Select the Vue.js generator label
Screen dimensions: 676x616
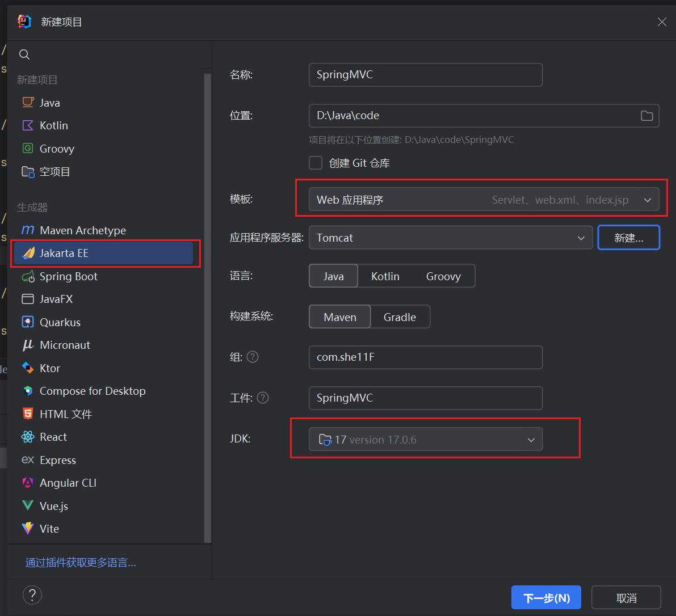54,506
